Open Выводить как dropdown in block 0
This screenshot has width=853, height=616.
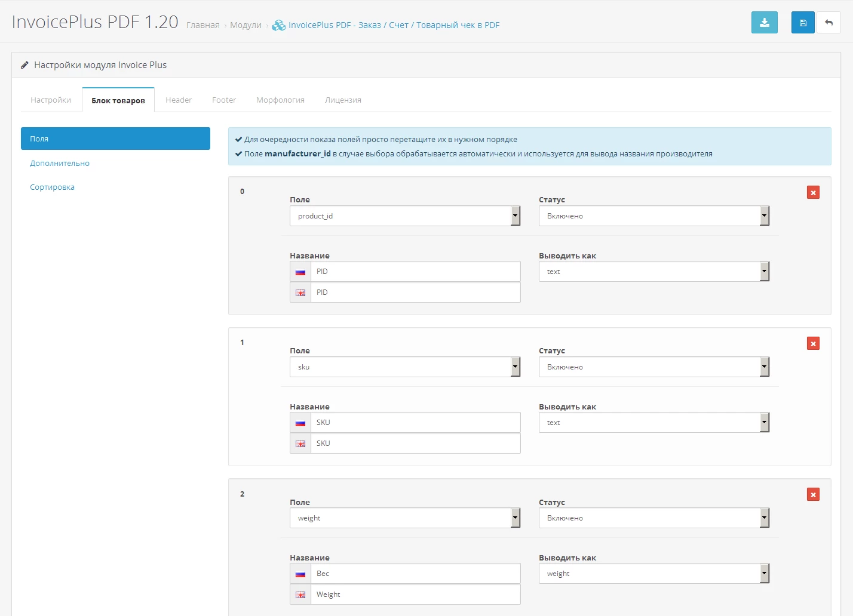(x=654, y=272)
